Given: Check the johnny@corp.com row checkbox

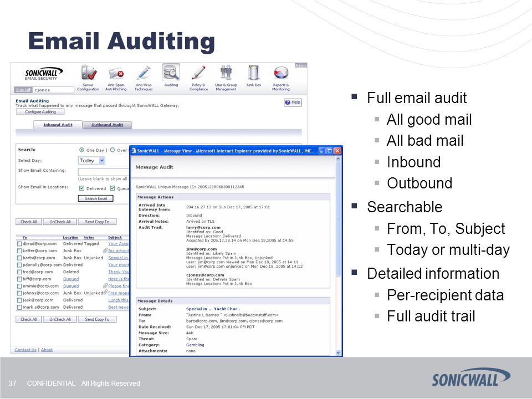Looking at the screenshot, I should (19, 293).
